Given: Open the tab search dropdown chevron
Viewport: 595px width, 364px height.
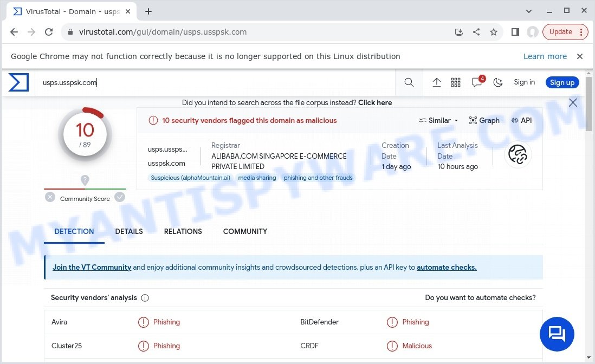Looking at the screenshot, I should click(528, 11).
